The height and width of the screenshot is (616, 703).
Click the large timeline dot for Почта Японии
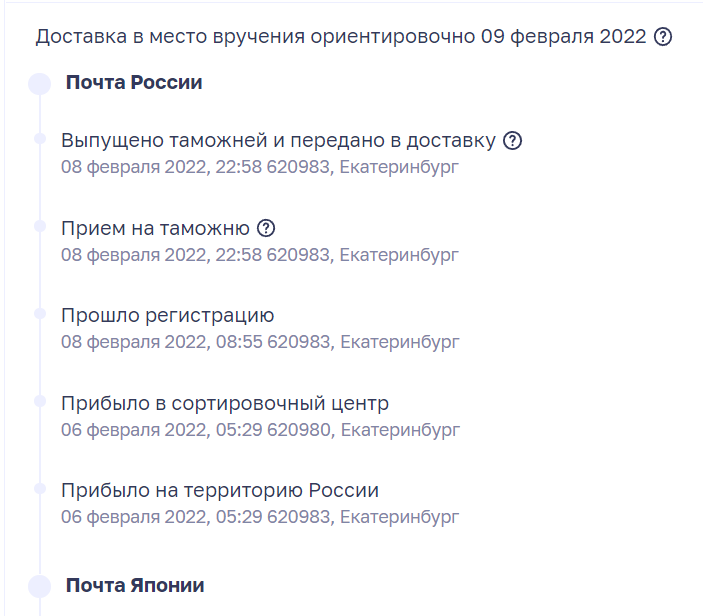(x=40, y=586)
